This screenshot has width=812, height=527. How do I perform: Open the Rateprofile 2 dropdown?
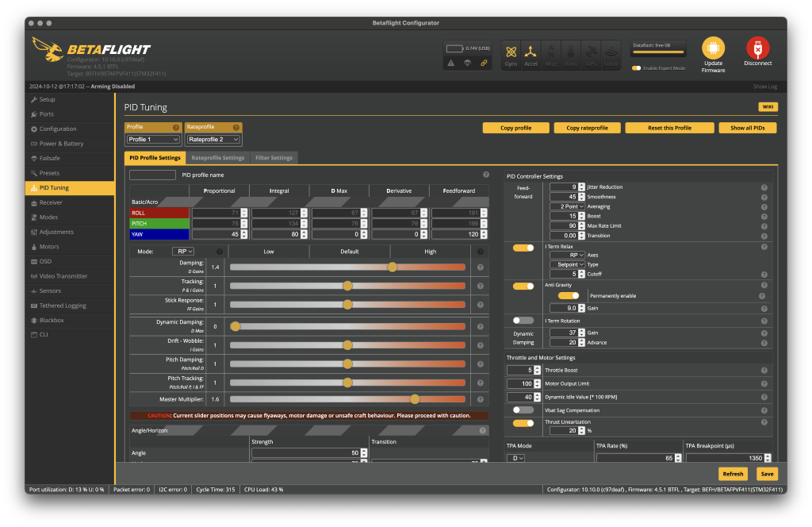(213, 140)
